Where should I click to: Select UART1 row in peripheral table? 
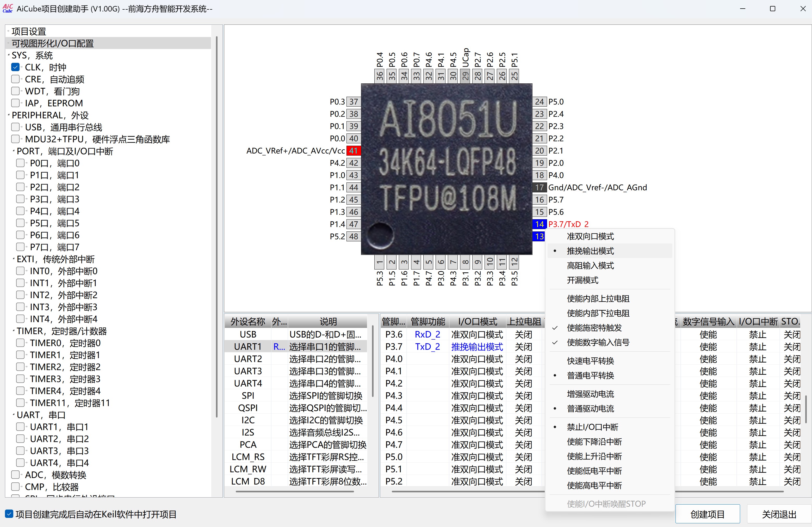coord(296,347)
